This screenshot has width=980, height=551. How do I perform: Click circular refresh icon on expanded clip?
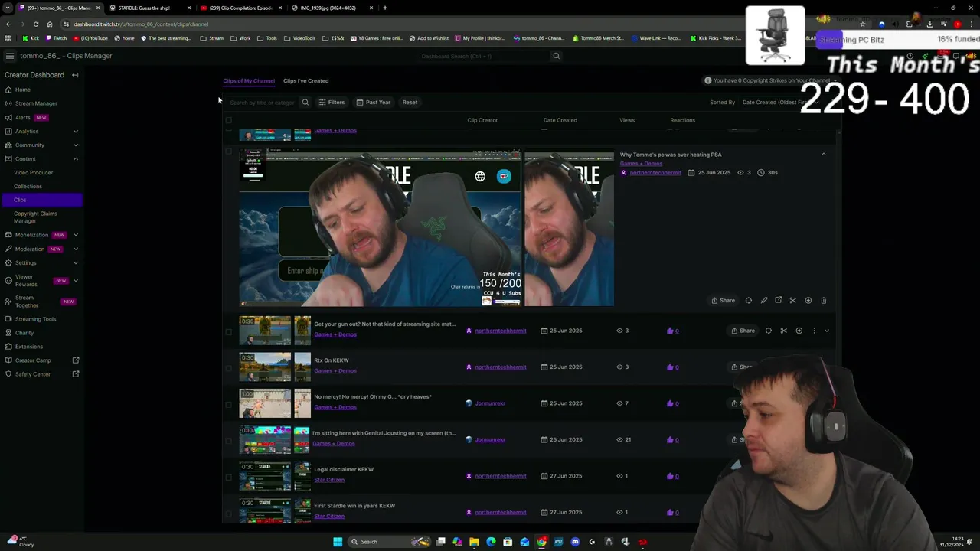pyautogui.click(x=749, y=300)
